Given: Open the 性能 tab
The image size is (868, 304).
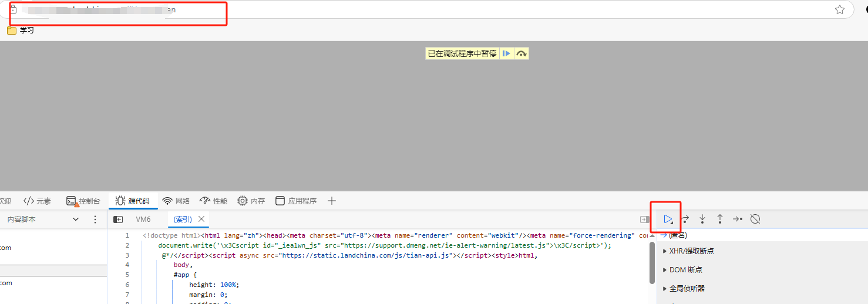Looking at the screenshot, I should coord(214,201).
